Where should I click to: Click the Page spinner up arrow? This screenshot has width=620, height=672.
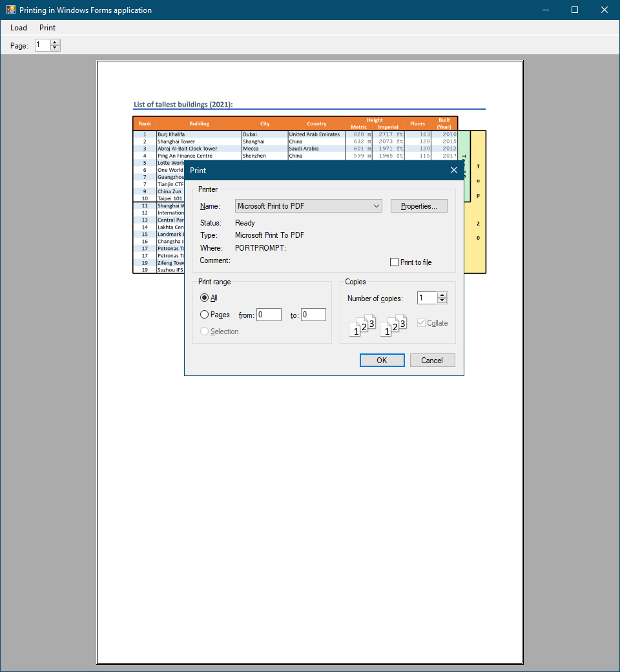(56, 42)
